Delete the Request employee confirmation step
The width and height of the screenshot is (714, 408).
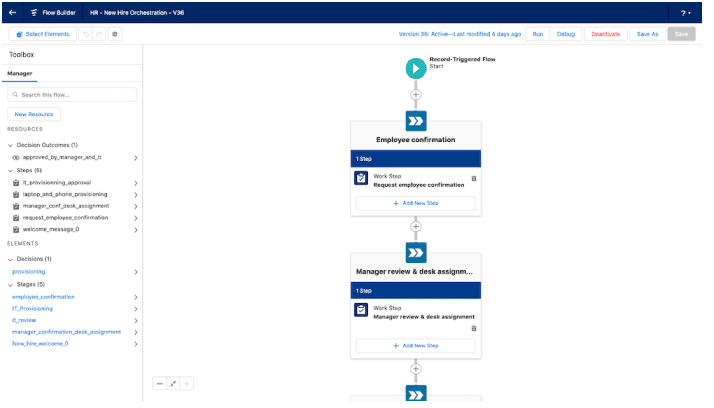coord(474,178)
